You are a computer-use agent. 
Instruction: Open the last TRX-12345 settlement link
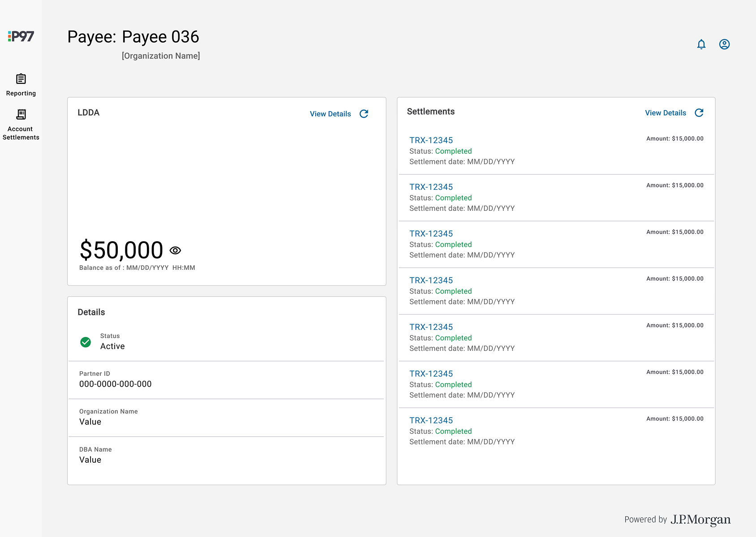pyautogui.click(x=431, y=421)
